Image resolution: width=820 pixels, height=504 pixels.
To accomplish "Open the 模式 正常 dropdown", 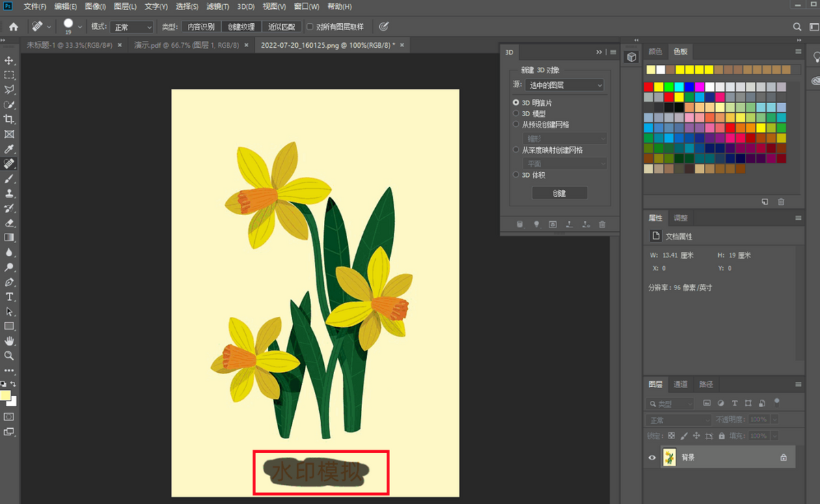I will pos(133,27).
